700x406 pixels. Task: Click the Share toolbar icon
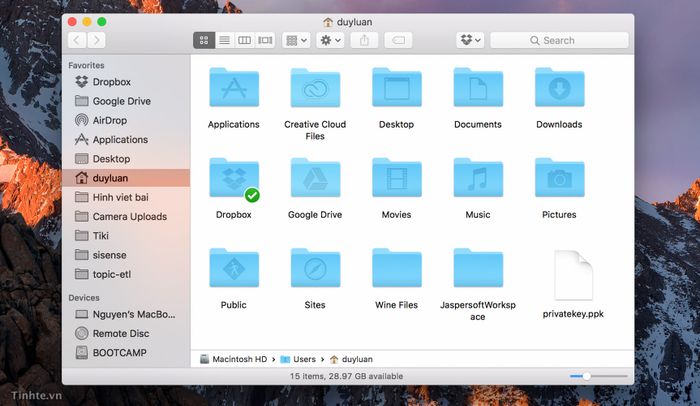364,40
